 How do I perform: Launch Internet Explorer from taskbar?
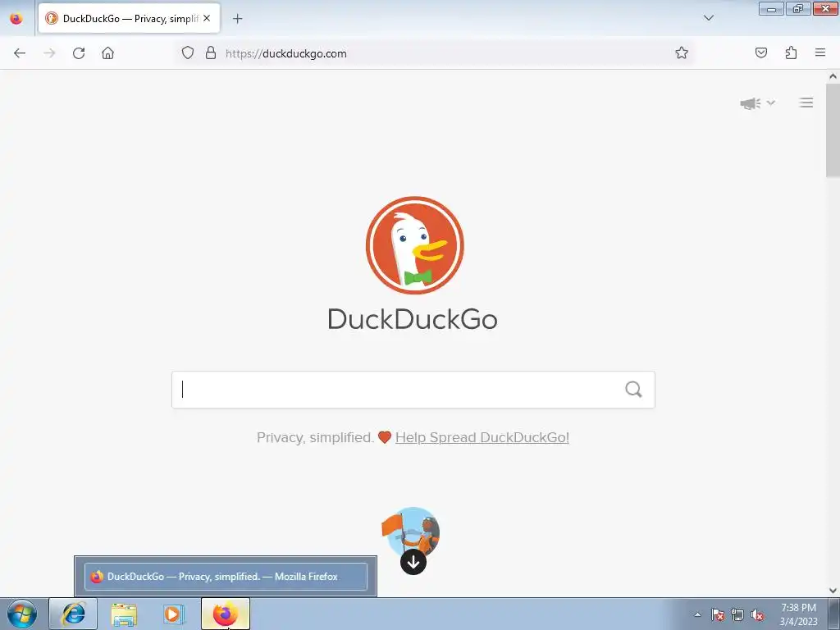pyautogui.click(x=73, y=614)
